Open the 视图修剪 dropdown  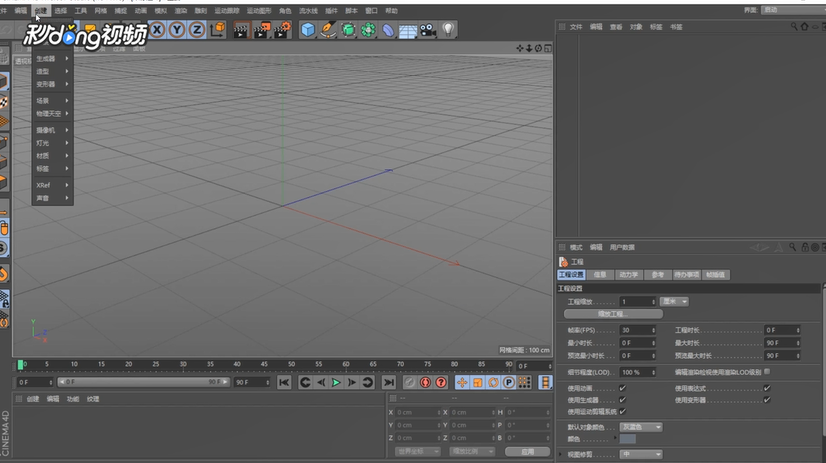coord(641,454)
